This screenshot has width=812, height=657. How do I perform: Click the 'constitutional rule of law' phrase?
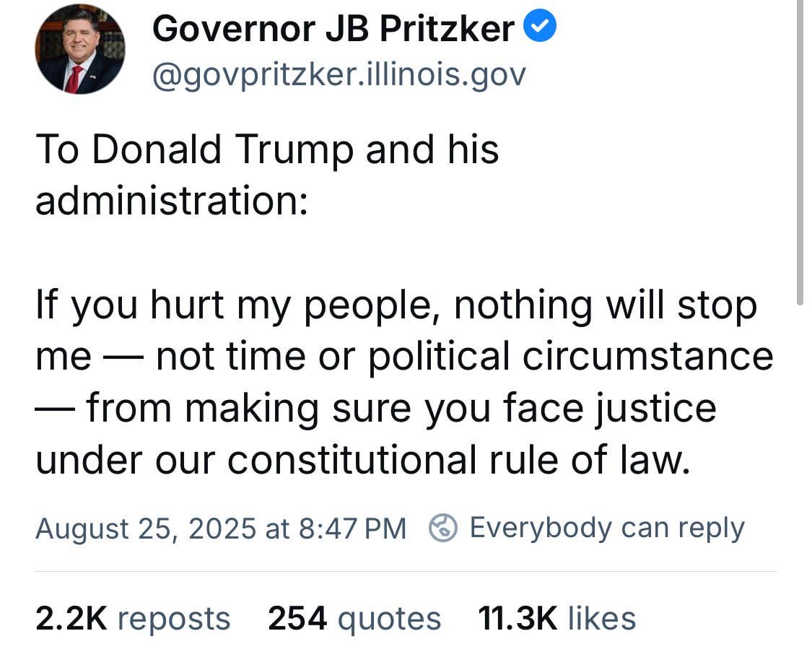click(459, 460)
